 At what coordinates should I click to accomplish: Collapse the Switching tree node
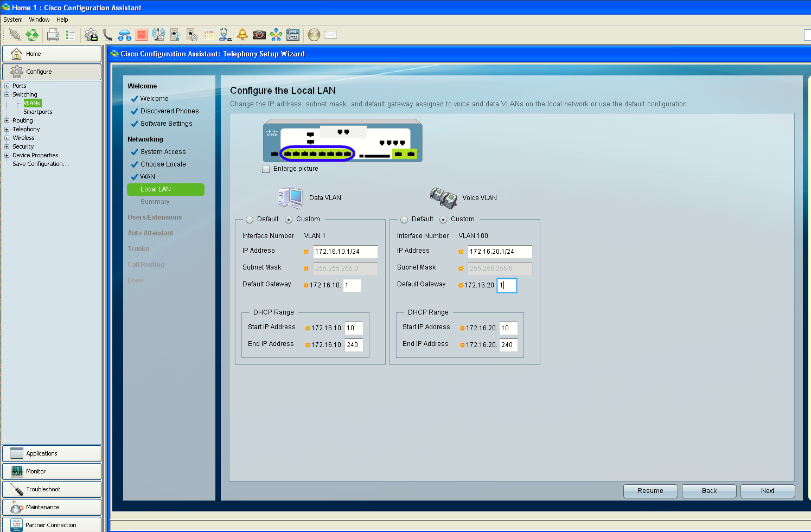[x=7, y=94]
